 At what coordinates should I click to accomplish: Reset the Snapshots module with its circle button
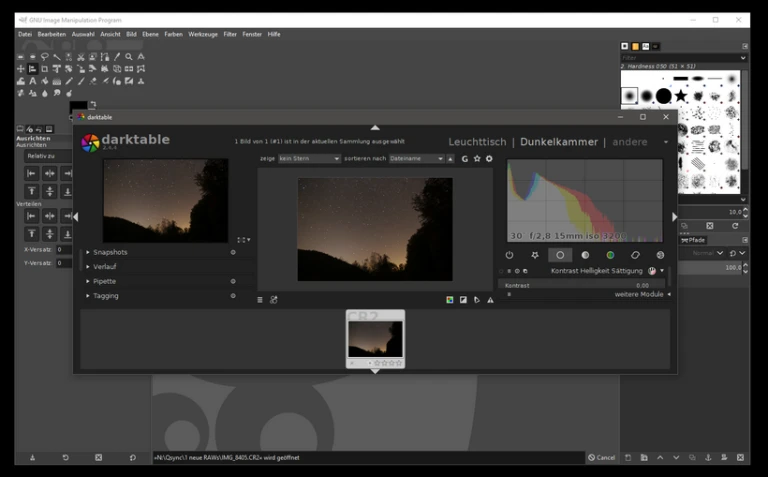(233, 252)
